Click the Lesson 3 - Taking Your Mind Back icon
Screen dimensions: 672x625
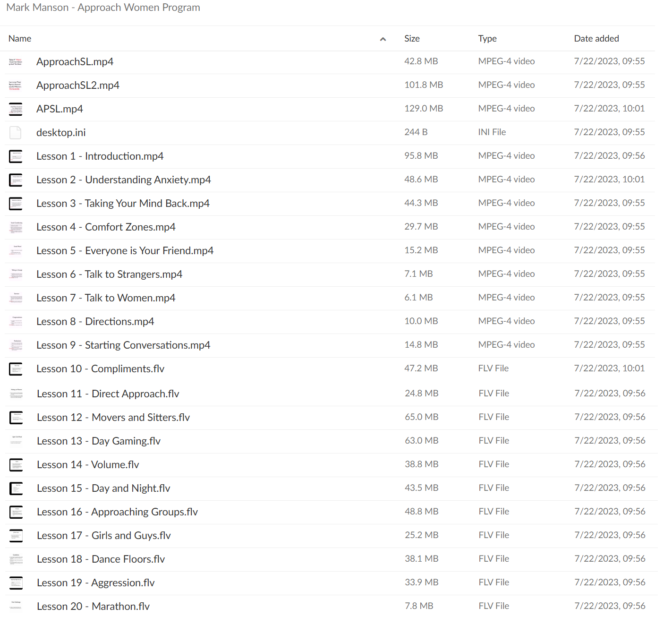(x=16, y=204)
